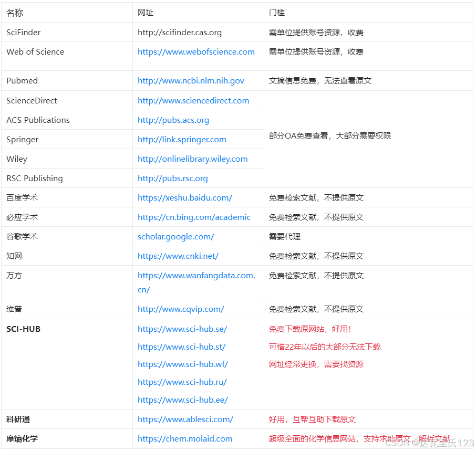Click the 名称 column header
Image resolution: width=476 pixels, height=451 pixels.
click(x=67, y=13)
